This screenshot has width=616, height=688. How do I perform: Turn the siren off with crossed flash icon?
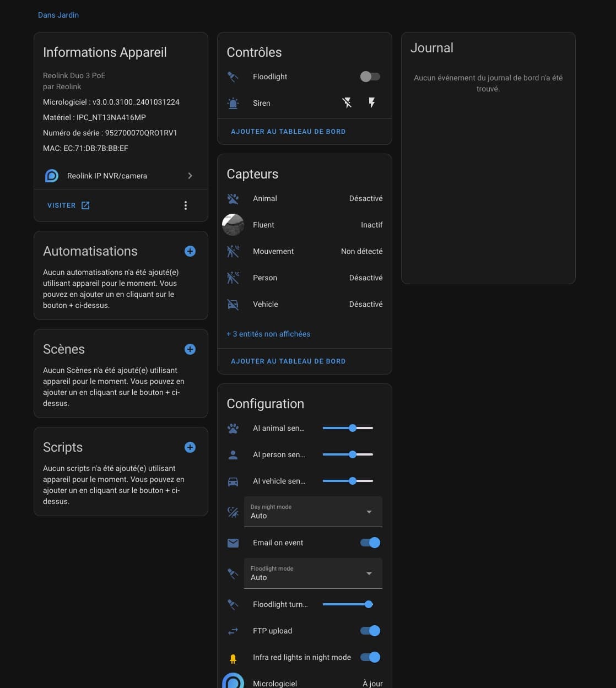347,103
